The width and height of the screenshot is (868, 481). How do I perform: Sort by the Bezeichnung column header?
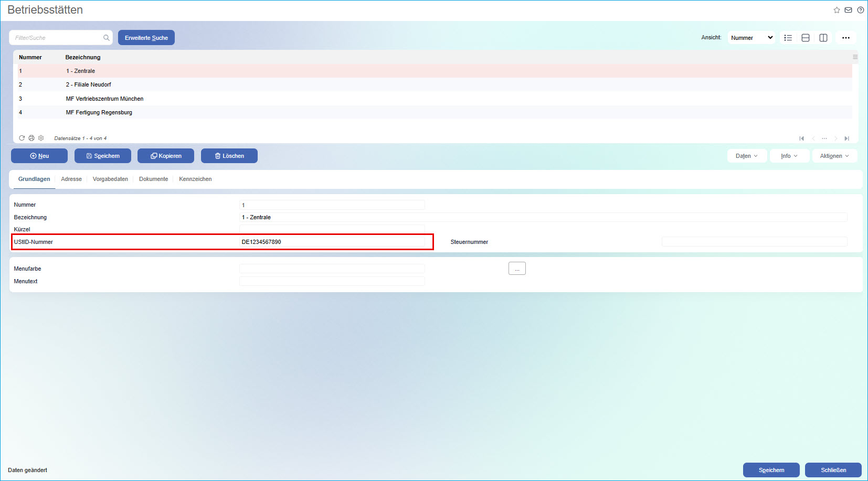tap(83, 57)
